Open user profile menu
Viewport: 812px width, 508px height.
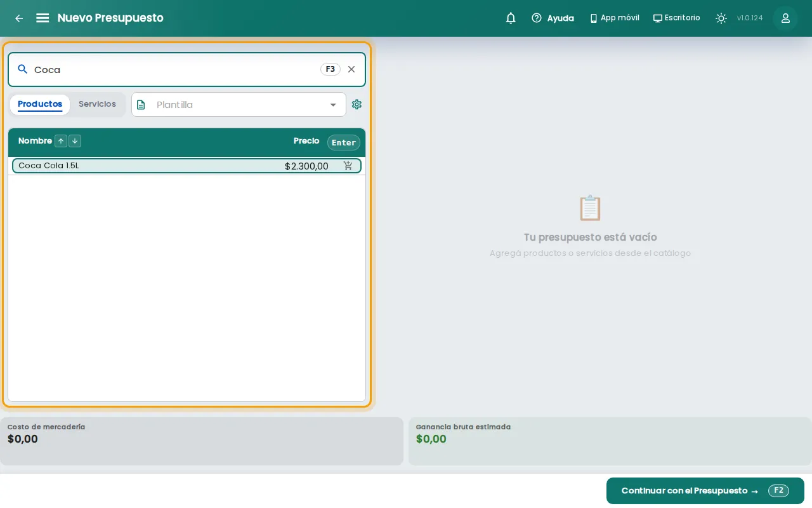pos(785,18)
